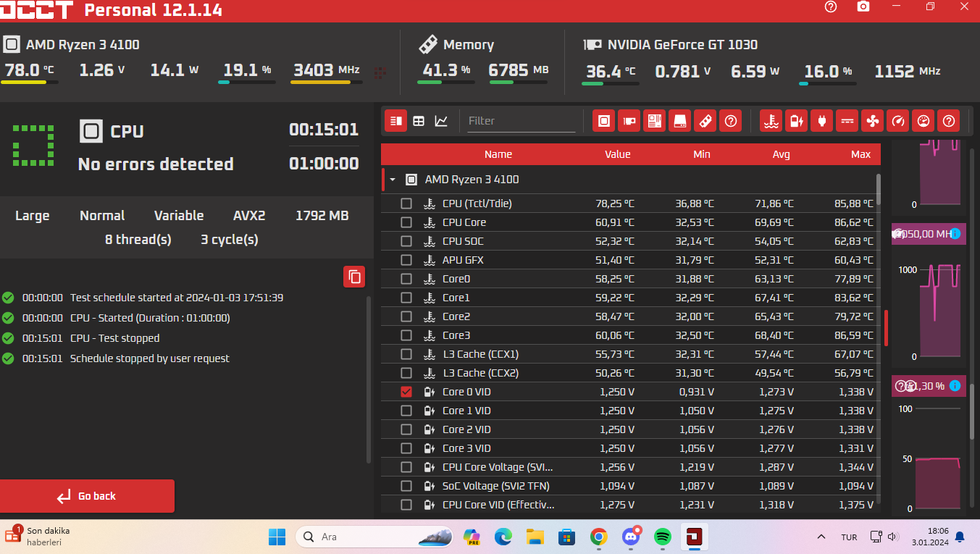Click the sensor table vertical scrollbar
The image size is (980, 554).
point(879,189)
